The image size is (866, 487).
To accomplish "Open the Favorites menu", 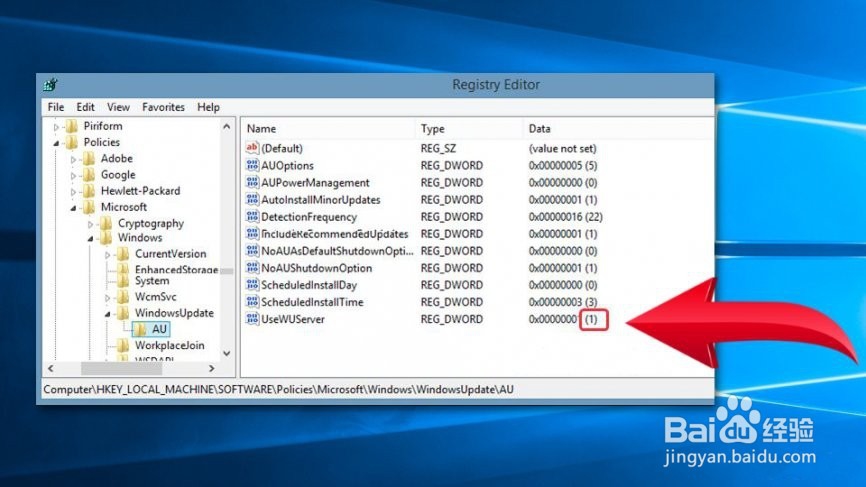I will (163, 107).
